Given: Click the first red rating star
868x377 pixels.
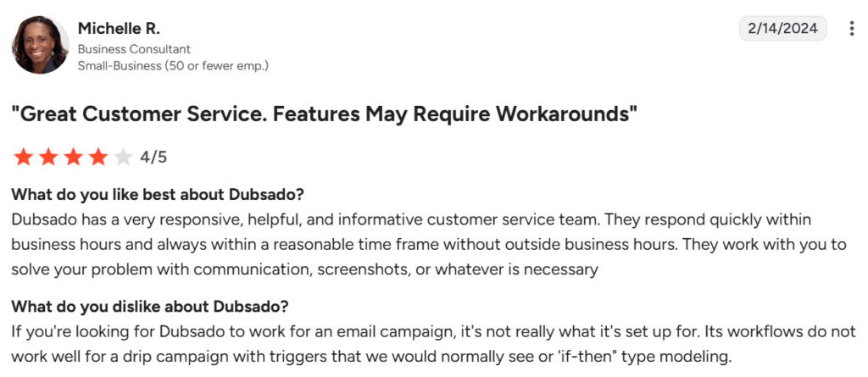Looking at the screenshot, I should (23, 157).
